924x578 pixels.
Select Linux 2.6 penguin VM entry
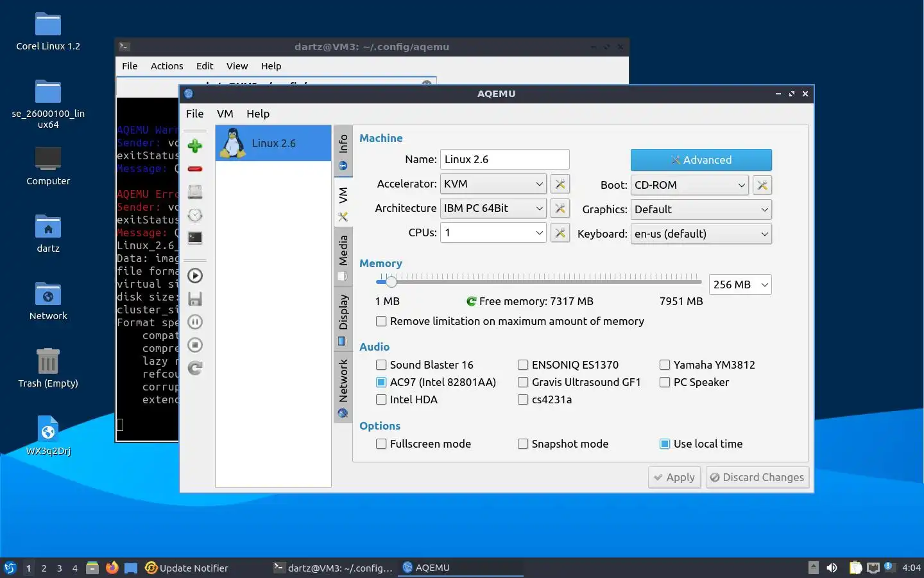tap(273, 143)
